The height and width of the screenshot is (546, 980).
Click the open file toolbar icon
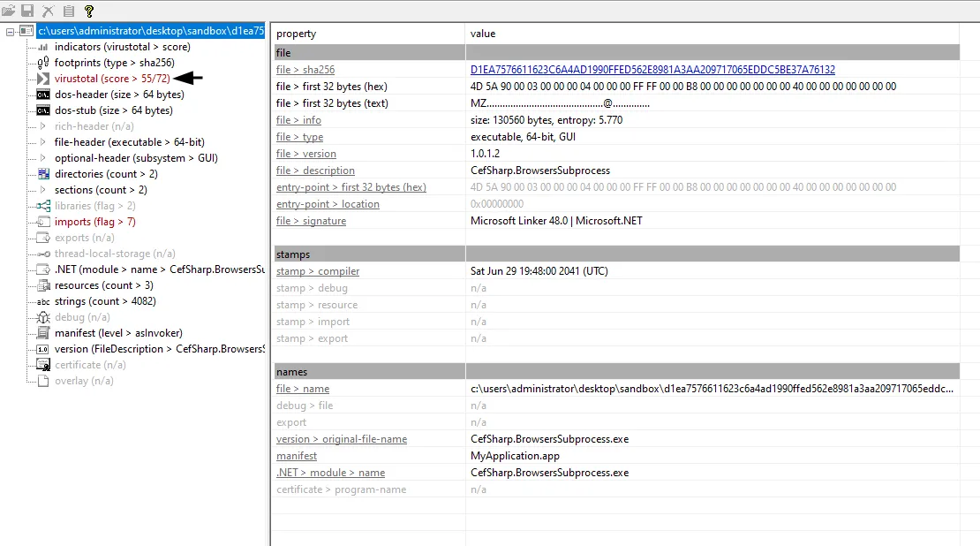point(9,11)
